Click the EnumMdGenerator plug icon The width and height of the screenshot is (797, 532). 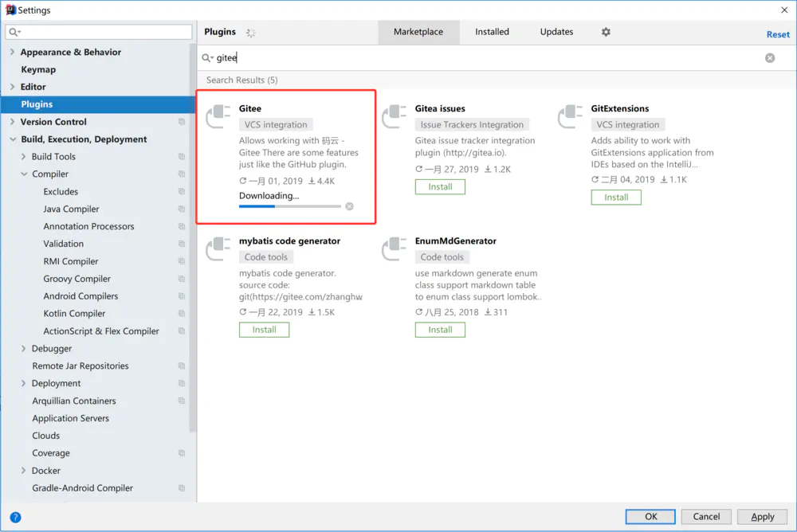point(394,248)
